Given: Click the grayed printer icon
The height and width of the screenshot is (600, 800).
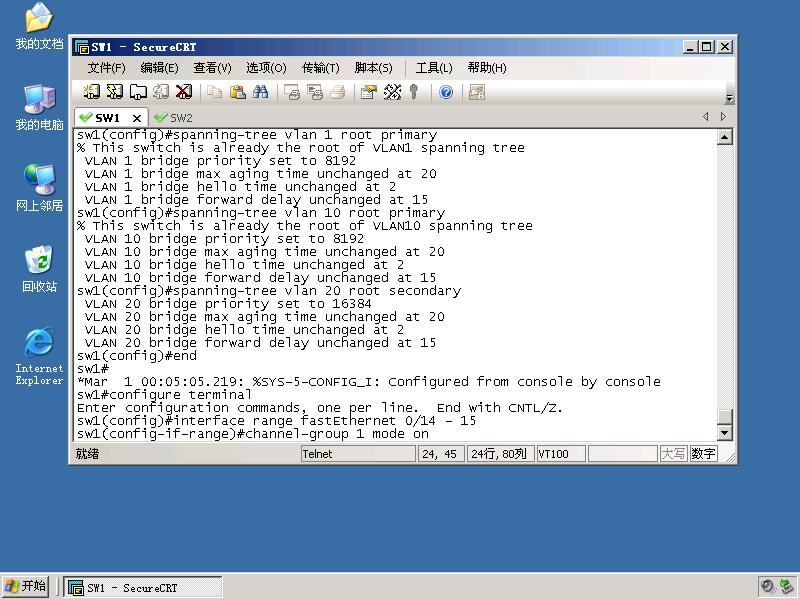Looking at the screenshot, I should click(338, 92).
